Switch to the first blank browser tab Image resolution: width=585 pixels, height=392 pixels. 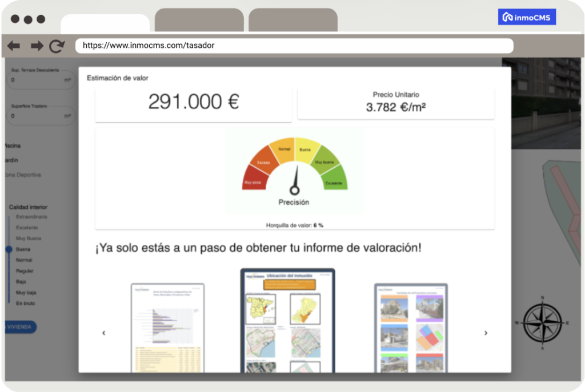coord(199,19)
